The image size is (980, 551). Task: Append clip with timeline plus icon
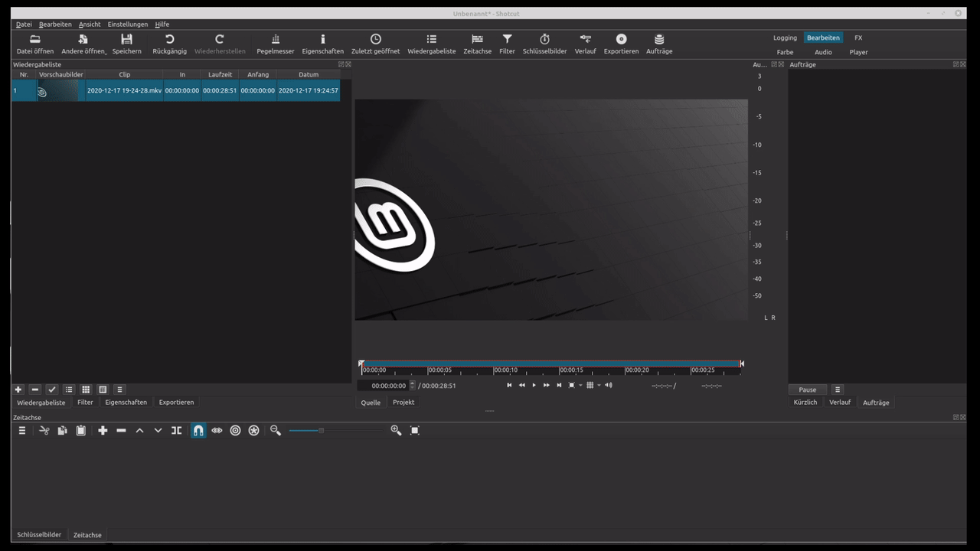coord(103,431)
